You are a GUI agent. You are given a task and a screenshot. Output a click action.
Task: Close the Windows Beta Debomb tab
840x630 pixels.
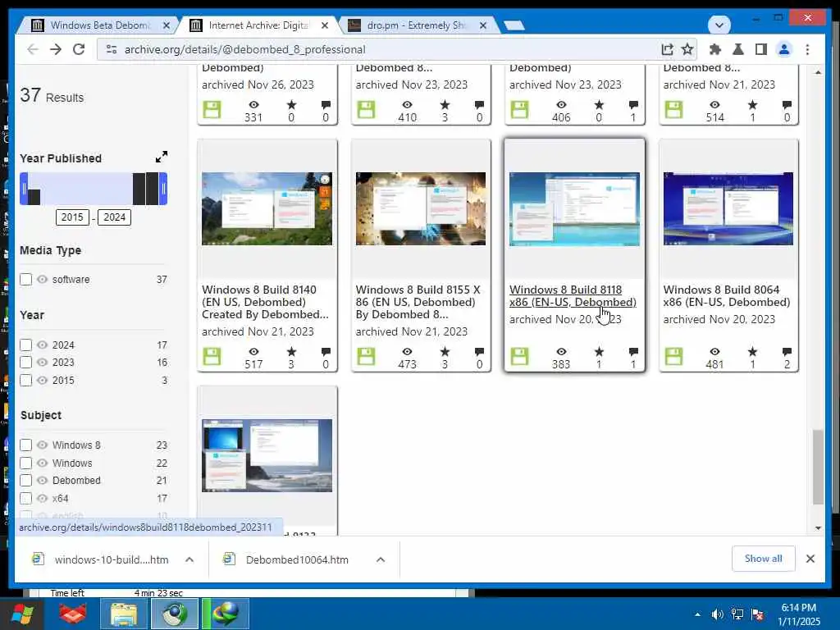[x=166, y=25]
